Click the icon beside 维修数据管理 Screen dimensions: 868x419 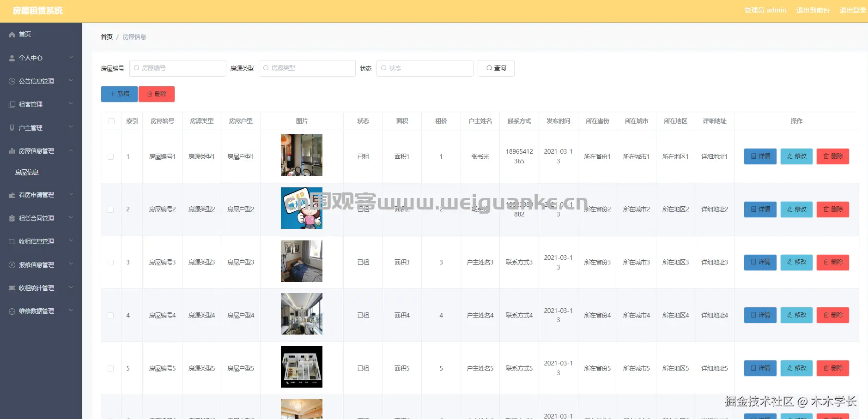pos(12,311)
